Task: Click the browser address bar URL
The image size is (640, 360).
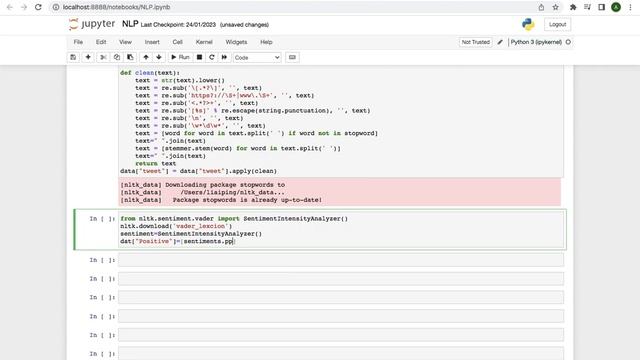Action: [x=116, y=7]
